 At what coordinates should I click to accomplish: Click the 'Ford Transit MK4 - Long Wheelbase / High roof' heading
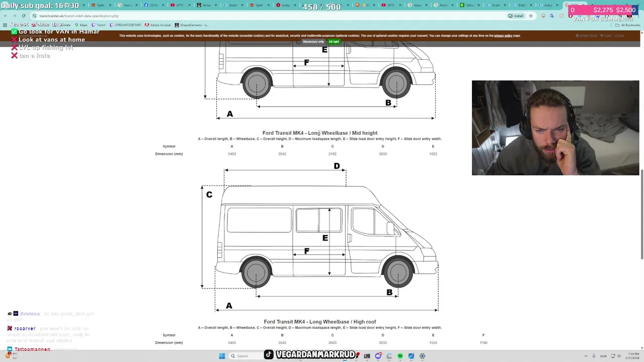320,322
